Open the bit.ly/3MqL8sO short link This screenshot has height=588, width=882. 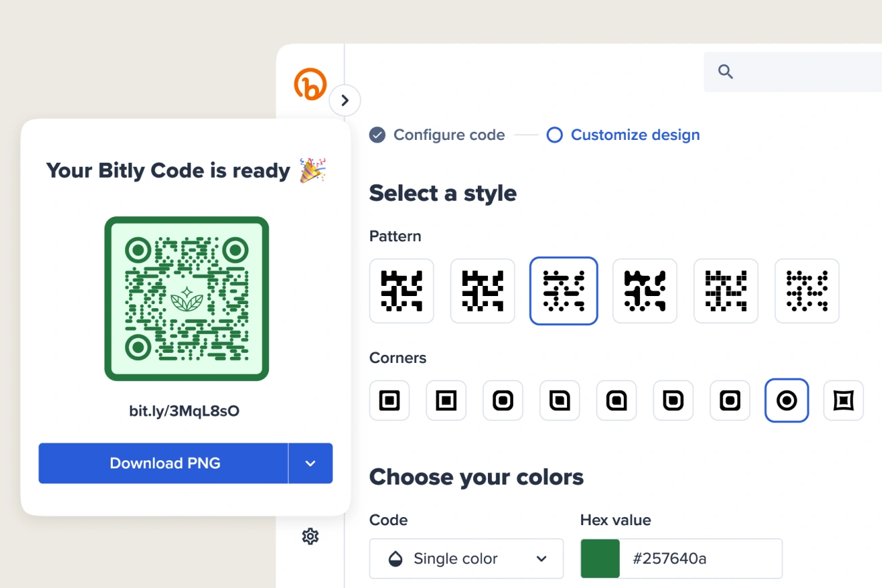click(185, 411)
